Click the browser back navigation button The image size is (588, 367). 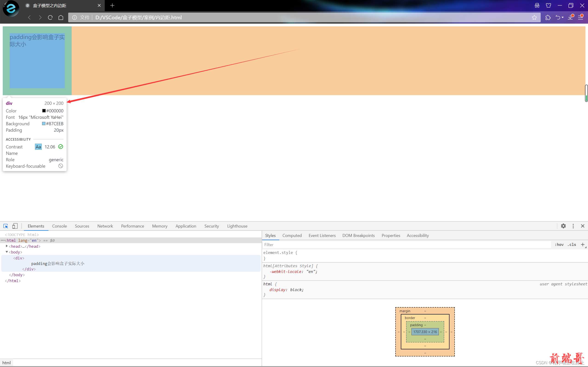tap(29, 17)
